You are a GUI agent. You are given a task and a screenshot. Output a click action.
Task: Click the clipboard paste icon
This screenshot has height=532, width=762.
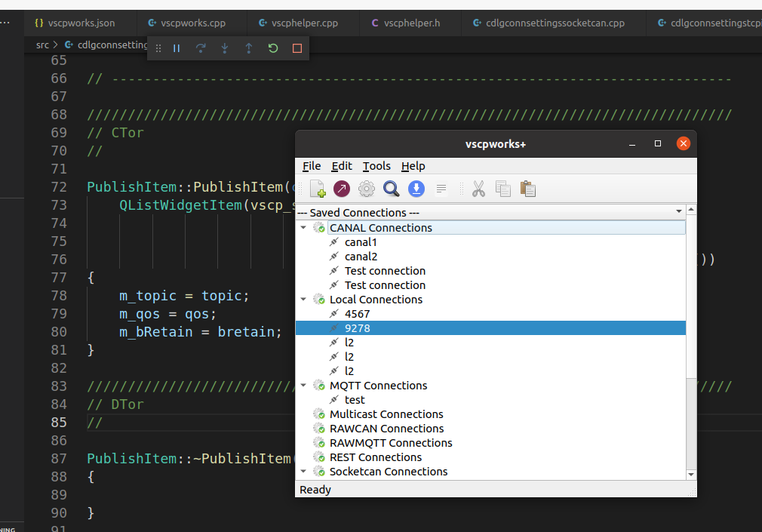coord(528,189)
